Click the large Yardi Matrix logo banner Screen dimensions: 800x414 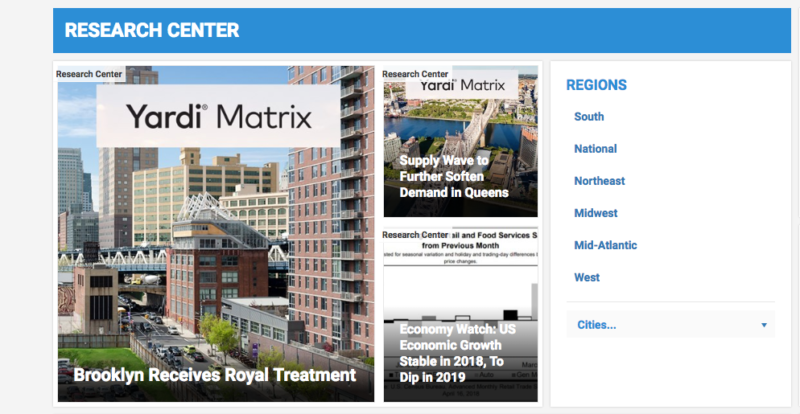click(218, 116)
